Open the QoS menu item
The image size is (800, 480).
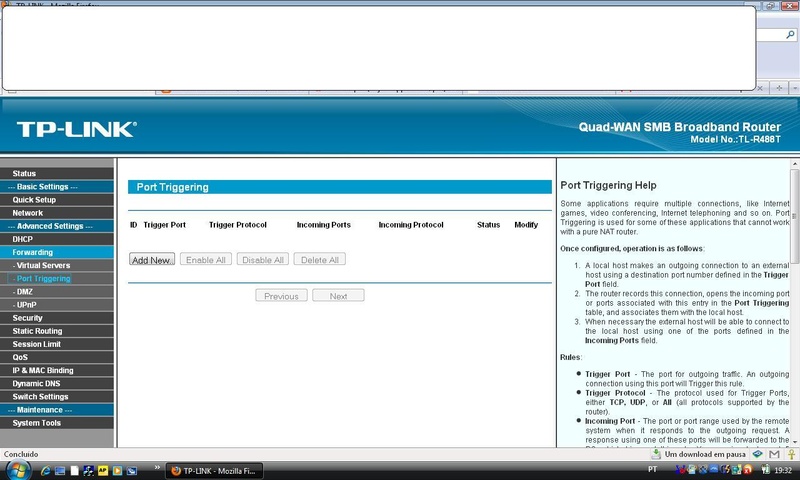(x=57, y=357)
